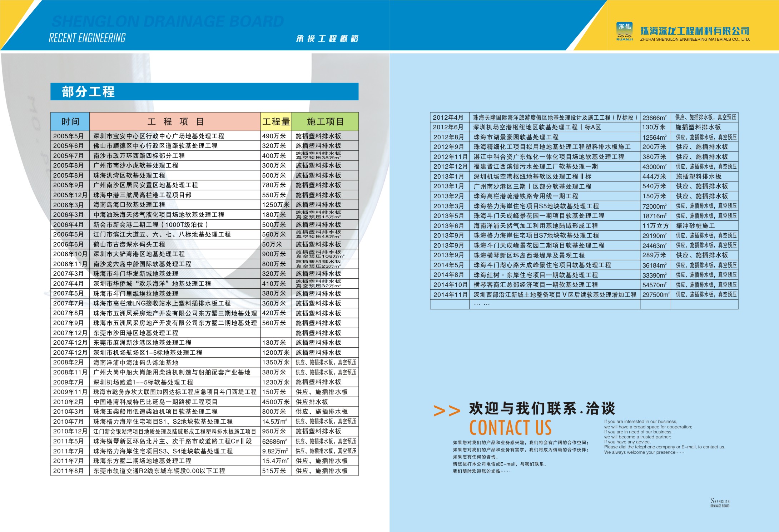Click the 欢迎与我们联系.洽谈 heading
This screenshot has height=532, width=779.
point(542,408)
